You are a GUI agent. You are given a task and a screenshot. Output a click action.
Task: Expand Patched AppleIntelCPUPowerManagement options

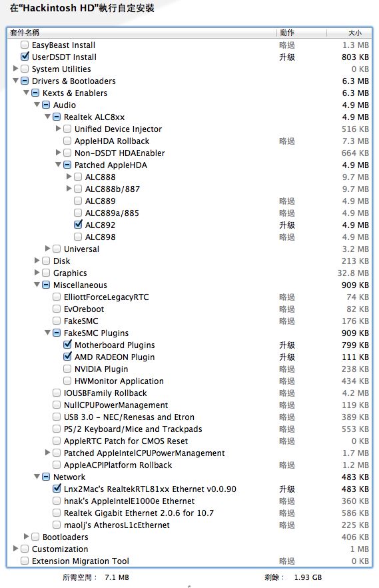click(x=47, y=453)
